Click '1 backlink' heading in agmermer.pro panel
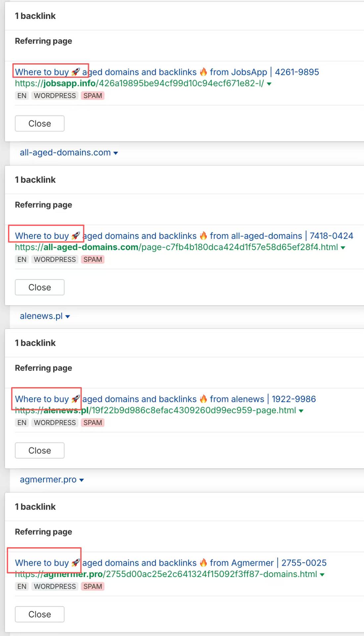This screenshot has height=636, width=364. point(35,507)
